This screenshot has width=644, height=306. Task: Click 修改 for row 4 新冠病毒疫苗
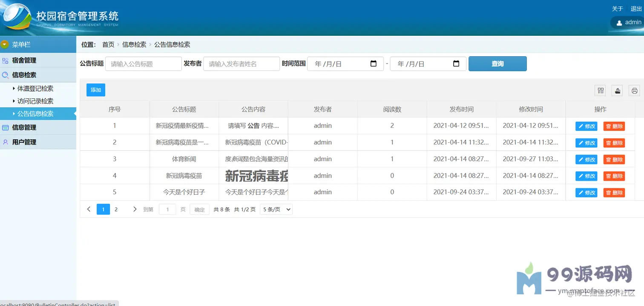pyautogui.click(x=586, y=176)
